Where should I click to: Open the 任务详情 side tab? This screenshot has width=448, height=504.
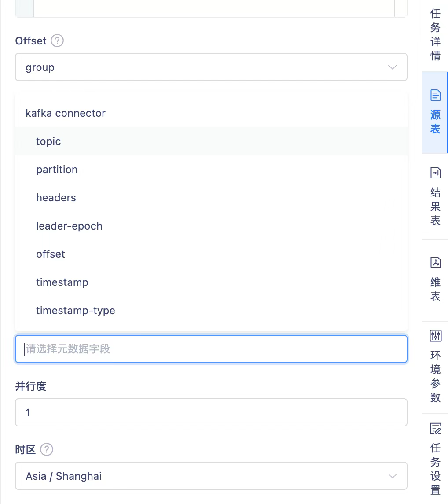tap(435, 35)
